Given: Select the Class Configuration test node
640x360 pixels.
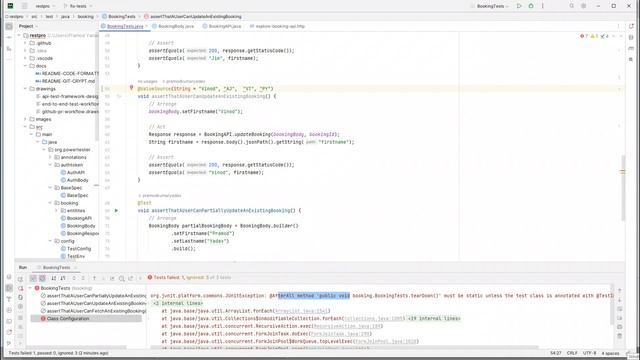Looking at the screenshot, I should (86, 318).
